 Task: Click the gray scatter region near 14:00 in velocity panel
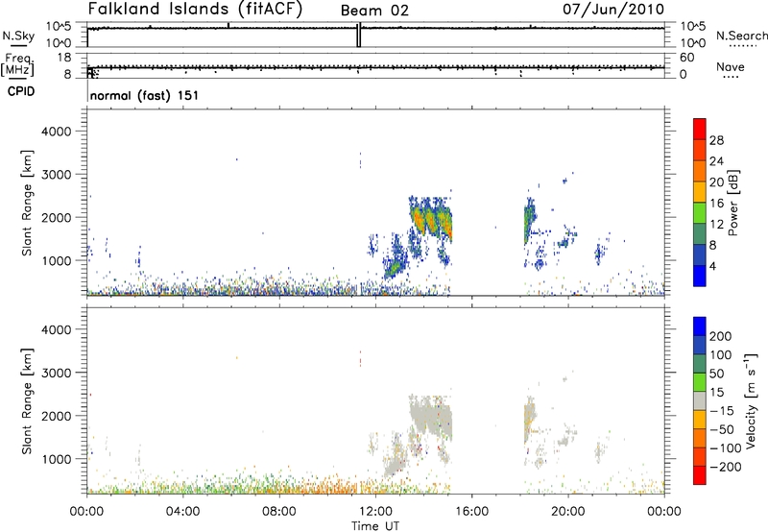[431, 417]
